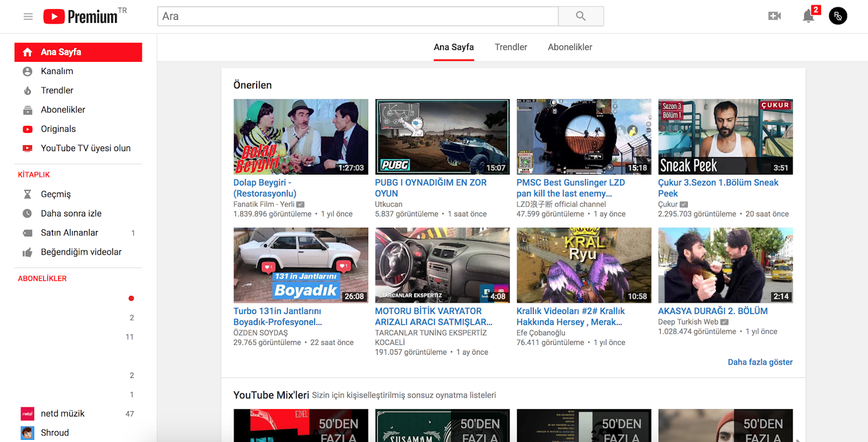Open the Kral Ryu video thumbnail
868x442 pixels.
tap(584, 265)
